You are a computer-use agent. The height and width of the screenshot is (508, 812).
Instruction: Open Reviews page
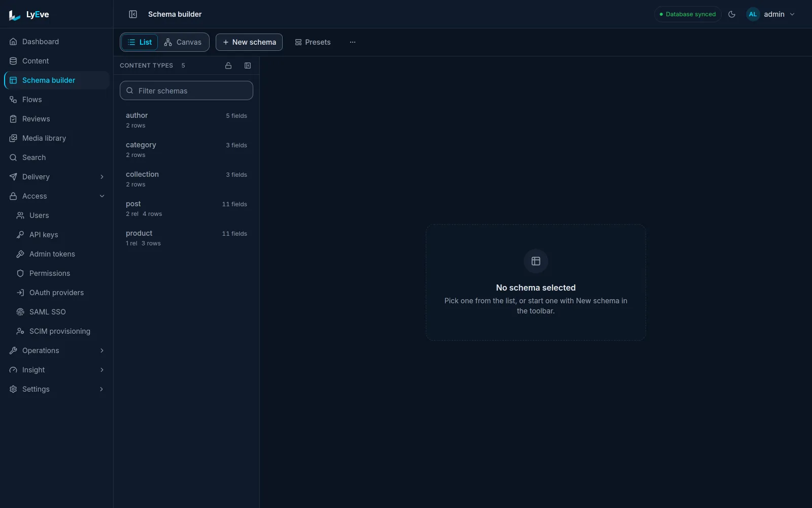pyautogui.click(x=57, y=119)
